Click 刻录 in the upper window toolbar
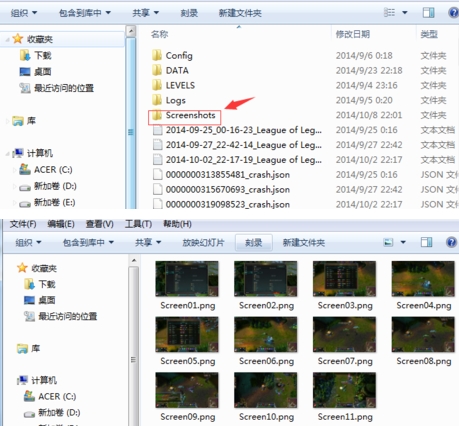Screen dimensions: 459x426 (189, 13)
